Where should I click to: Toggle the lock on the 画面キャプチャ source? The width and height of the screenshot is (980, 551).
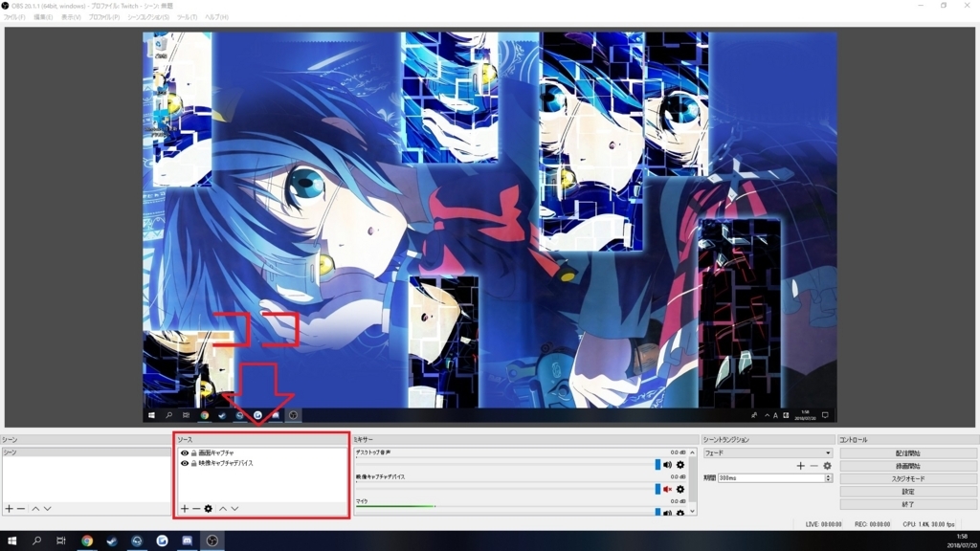click(x=193, y=452)
